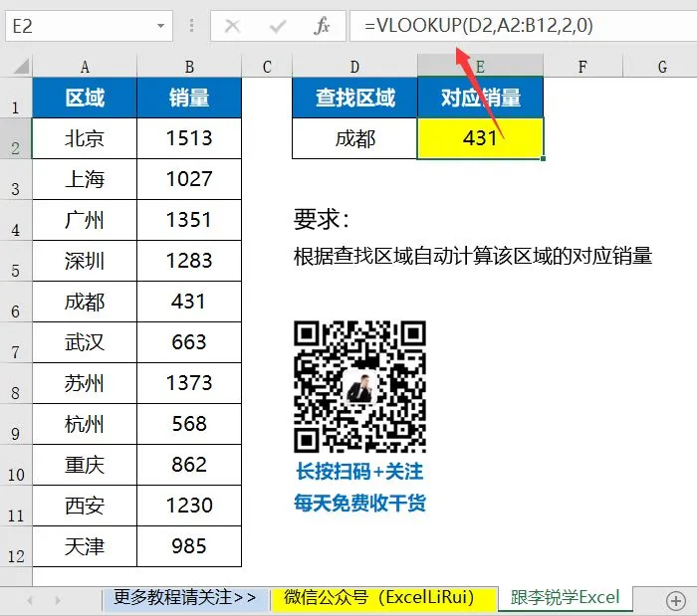Image resolution: width=697 pixels, height=616 pixels.
Task: Click sales value 985
Action: [189, 546]
